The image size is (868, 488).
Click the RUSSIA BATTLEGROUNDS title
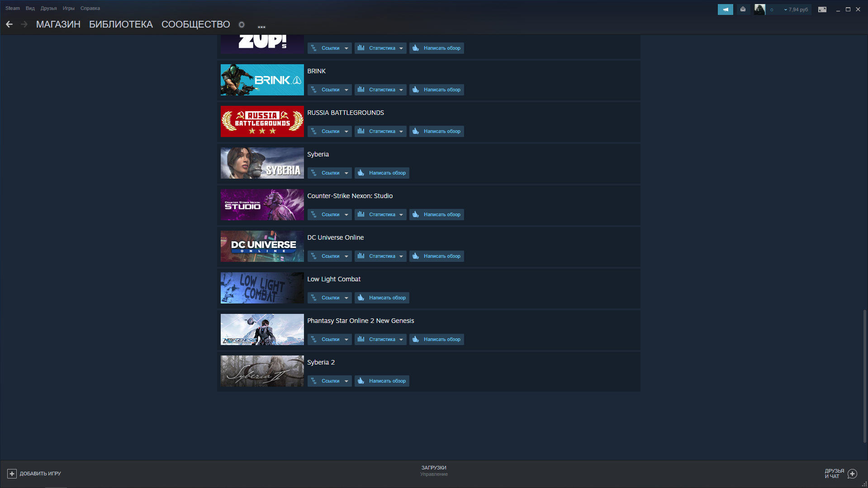point(346,113)
